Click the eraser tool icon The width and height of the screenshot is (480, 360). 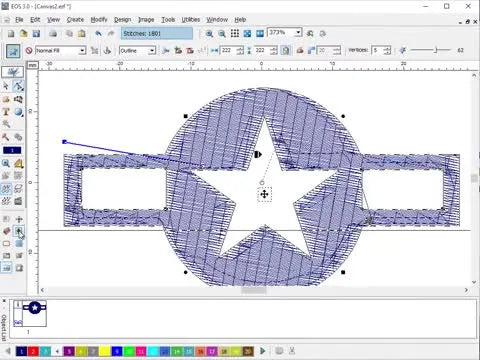(x=6, y=231)
